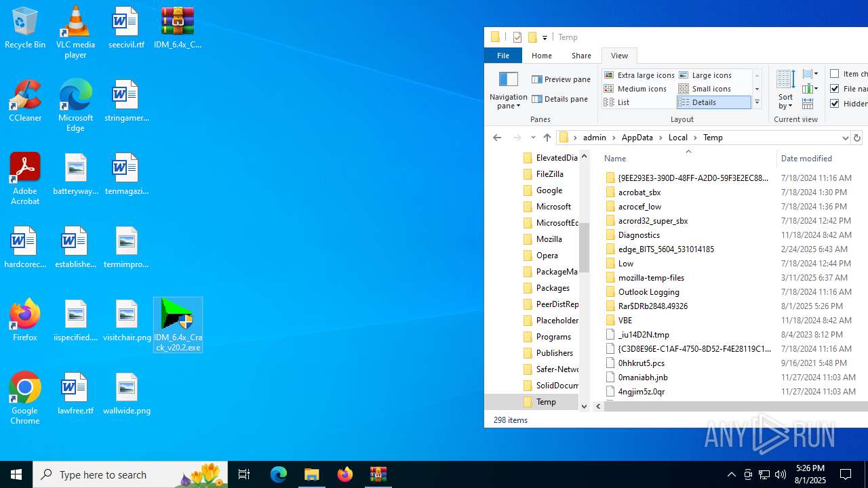
Task: Open the Add columns dropdown
Action: click(x=810, y=89)
